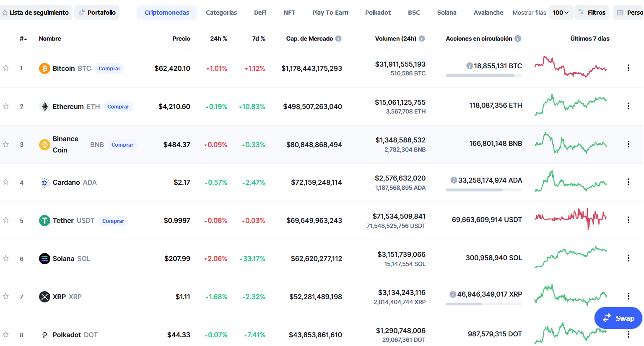Click the blue Swap button
This screenshot has height=346, width=644.
[x=618, y=318]
